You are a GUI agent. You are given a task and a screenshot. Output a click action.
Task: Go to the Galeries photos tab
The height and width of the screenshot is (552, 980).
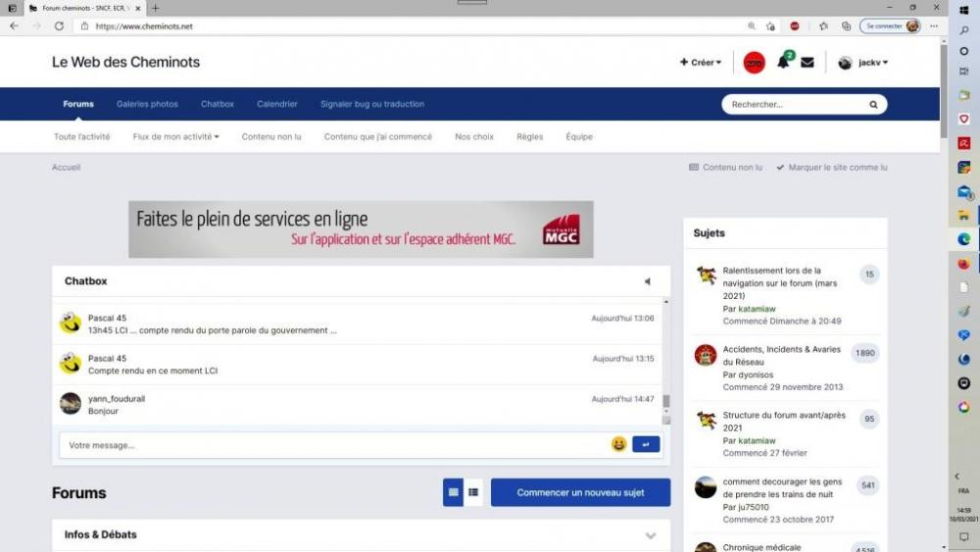pos(147,104)
